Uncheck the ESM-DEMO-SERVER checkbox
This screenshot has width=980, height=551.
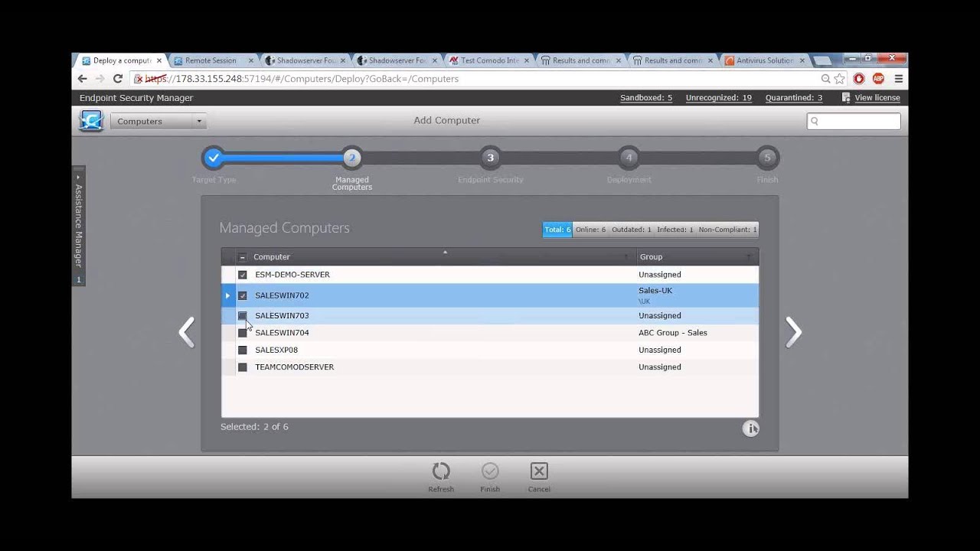[243, 275]
